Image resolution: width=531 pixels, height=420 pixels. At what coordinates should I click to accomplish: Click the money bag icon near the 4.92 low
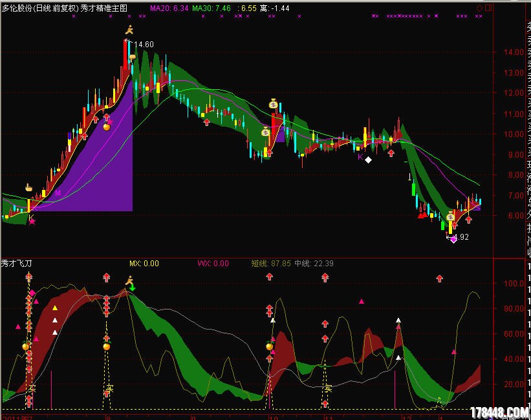[450, 216]
